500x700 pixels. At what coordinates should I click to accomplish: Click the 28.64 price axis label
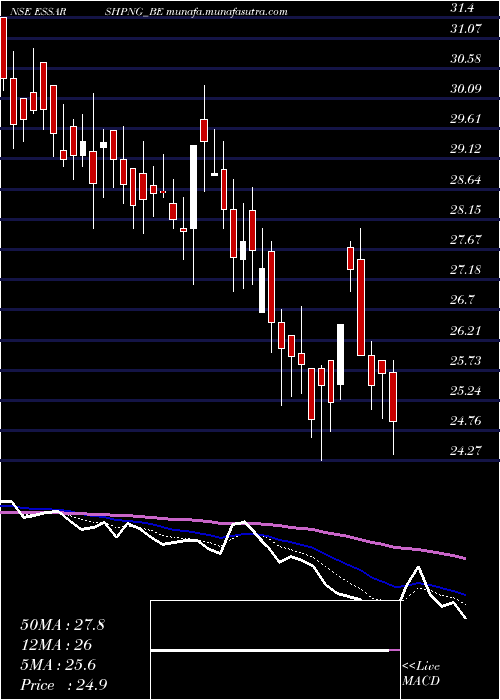[467, 180]
